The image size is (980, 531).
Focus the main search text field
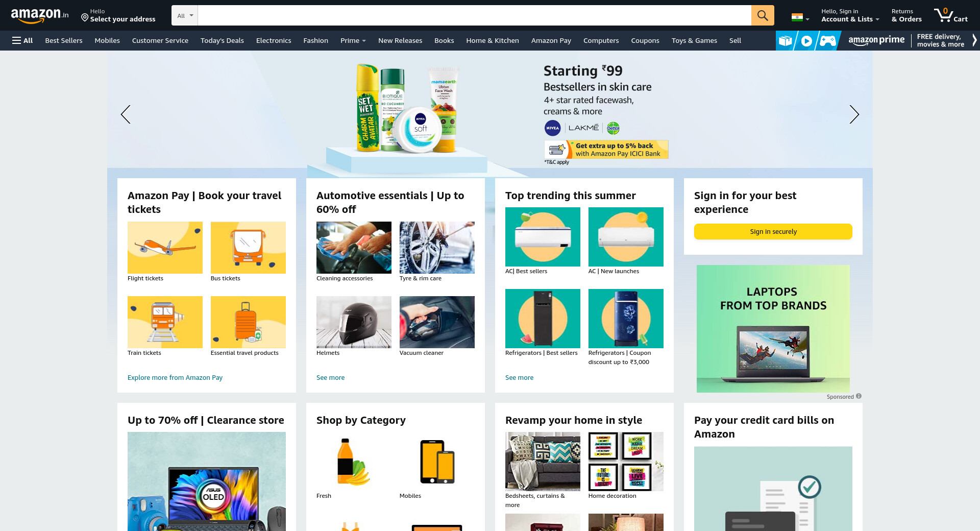tap(474, 15)
